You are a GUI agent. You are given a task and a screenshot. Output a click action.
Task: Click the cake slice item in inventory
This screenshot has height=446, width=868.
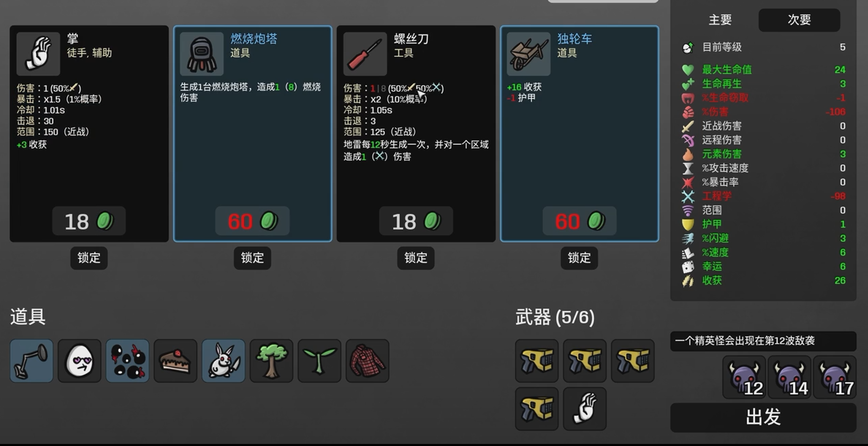(x=176, y=361)
